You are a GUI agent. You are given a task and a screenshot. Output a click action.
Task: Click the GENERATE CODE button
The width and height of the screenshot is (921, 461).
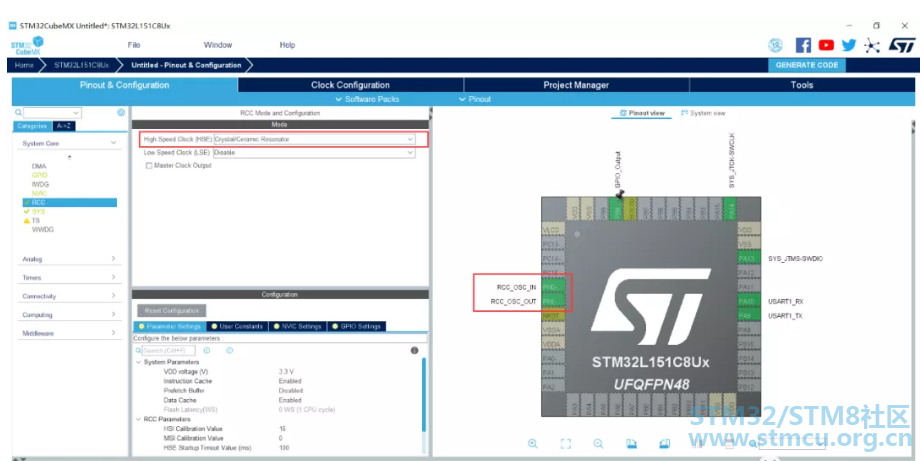tap(807, 65)
